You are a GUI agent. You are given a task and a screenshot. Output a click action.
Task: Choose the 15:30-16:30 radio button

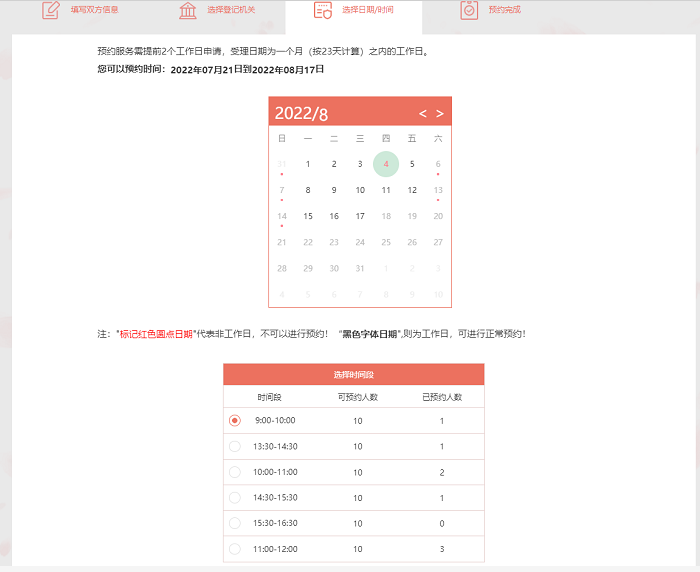[235, 523]
